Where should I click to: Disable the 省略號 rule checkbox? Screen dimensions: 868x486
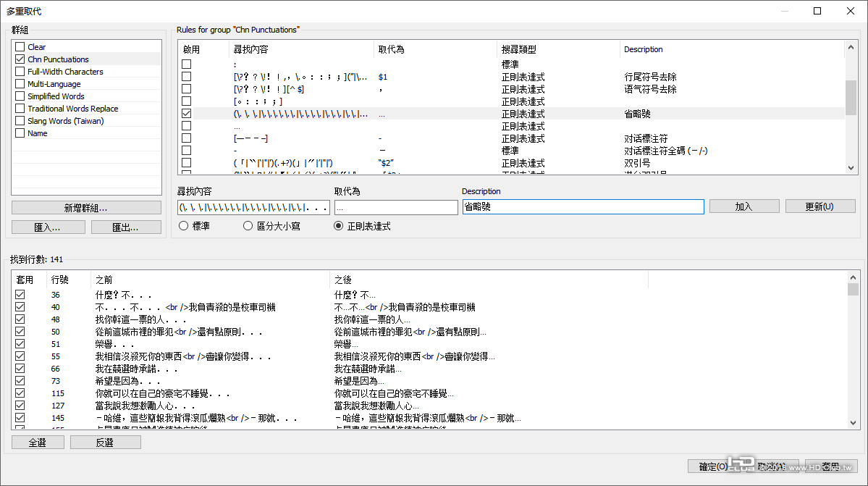187,114
